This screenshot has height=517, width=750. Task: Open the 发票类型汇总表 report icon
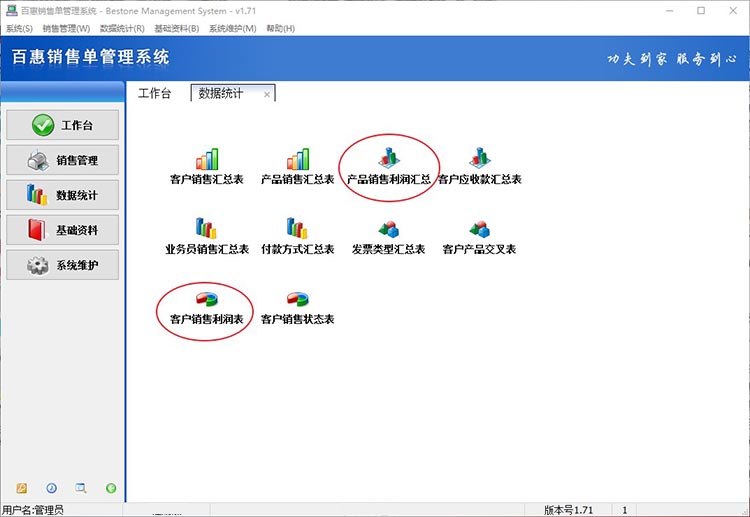coord(388,229)
